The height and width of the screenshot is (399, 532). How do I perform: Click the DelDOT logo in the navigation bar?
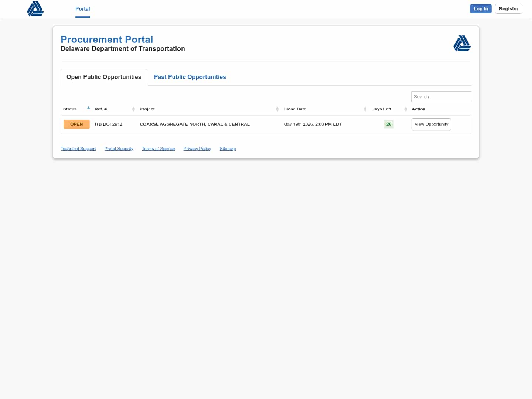[x=35, y=9]
